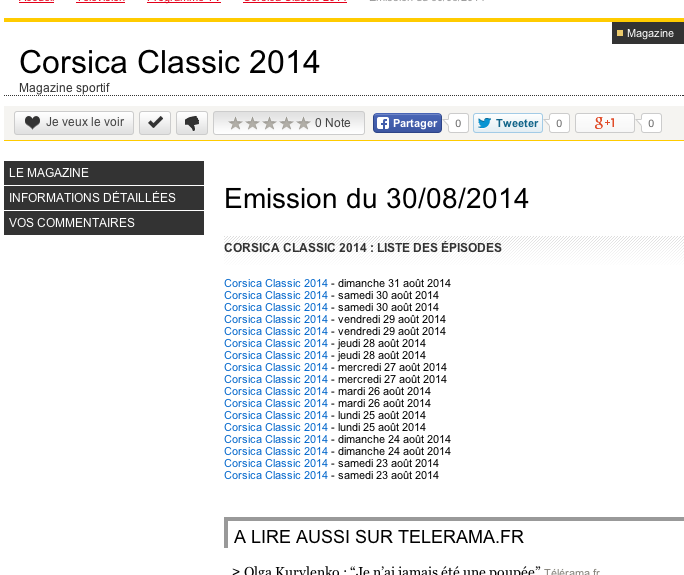
Task: Open the second dimanche 24 août 2014 episode
Action: pyautogui.click(x=276, y=451)
